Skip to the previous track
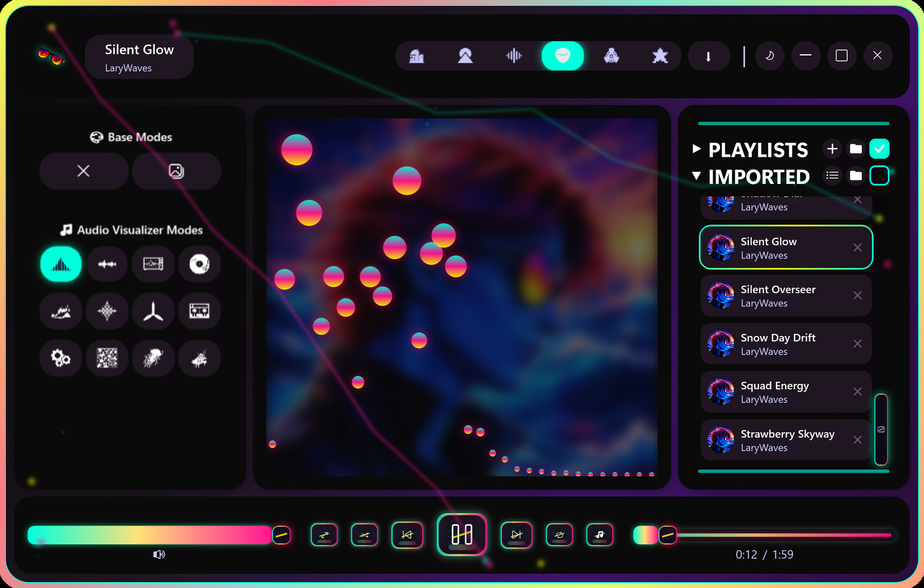 [x=407, y=535]
